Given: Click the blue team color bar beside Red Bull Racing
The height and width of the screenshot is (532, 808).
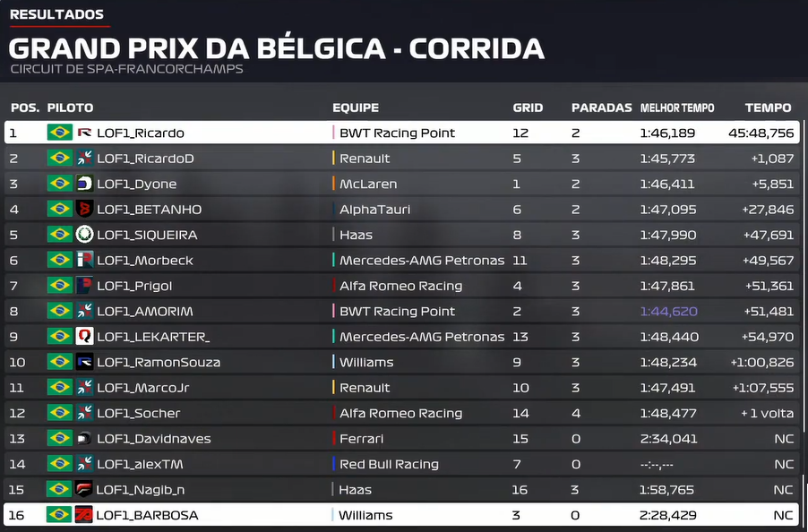Looking at the screenshot, I should [334, 464].
